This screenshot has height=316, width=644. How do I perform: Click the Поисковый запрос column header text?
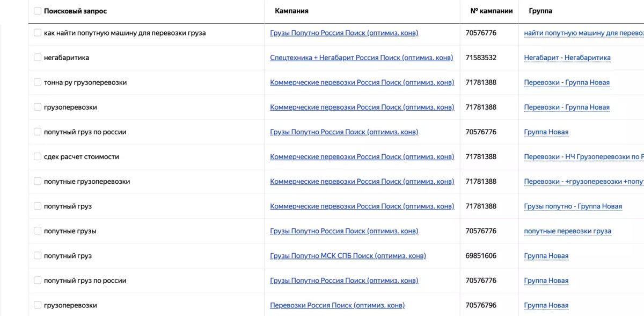click(x=75, y=11)
